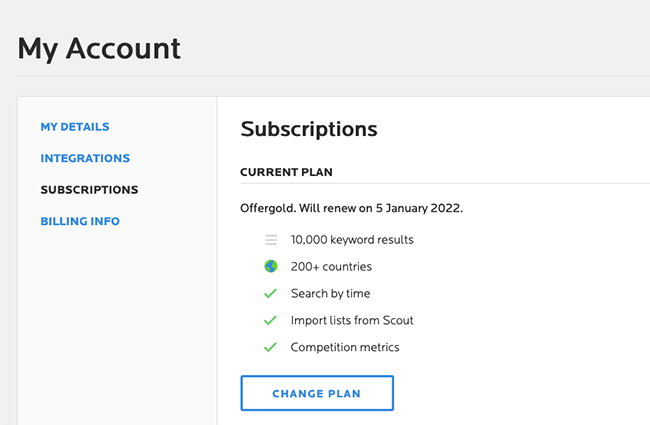650x425 pixels.
Task: Select Subscriptions in the sidebar
Action: [89, 189]
